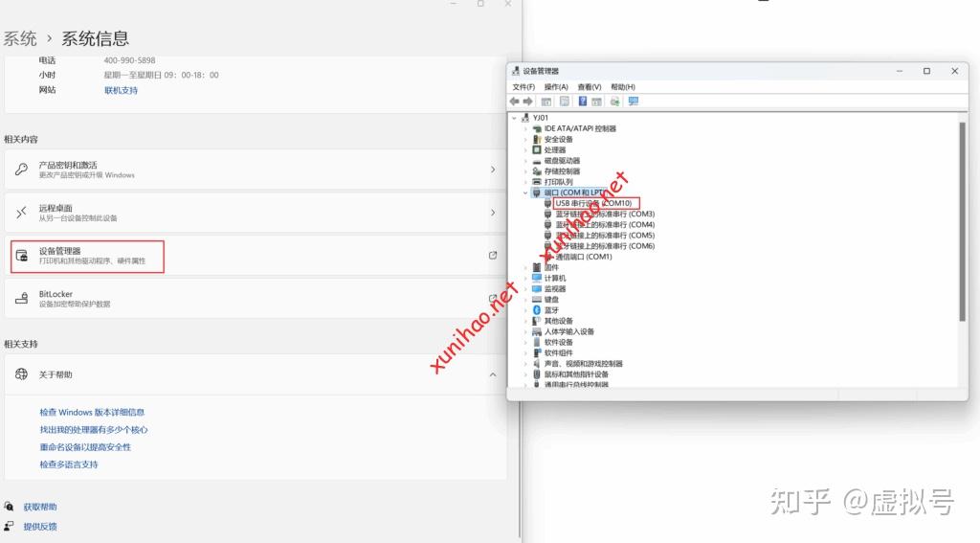
Task: Collapse the YJ01 root computer node
Action: [514, 118]
